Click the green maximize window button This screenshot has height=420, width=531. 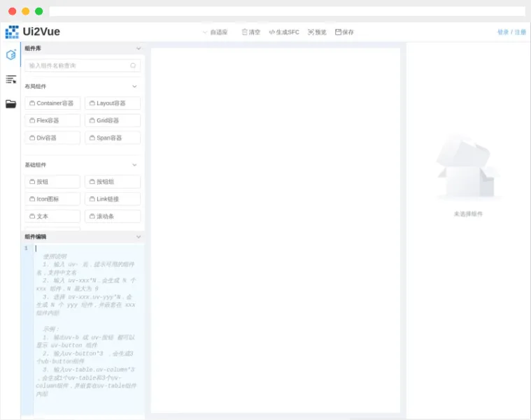(x=39, y=11)
